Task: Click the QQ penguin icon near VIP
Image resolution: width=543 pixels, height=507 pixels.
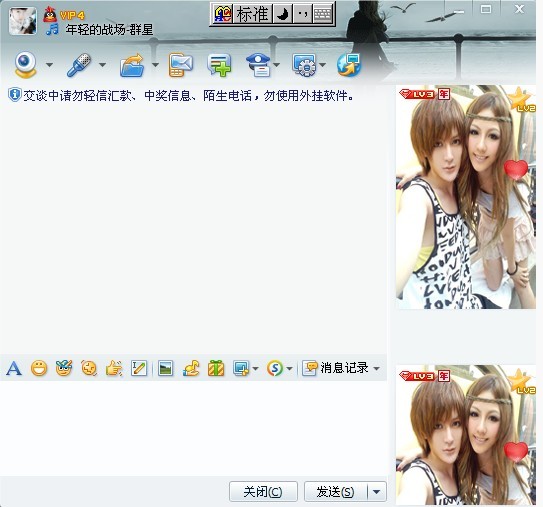Action: click(50, 15)
